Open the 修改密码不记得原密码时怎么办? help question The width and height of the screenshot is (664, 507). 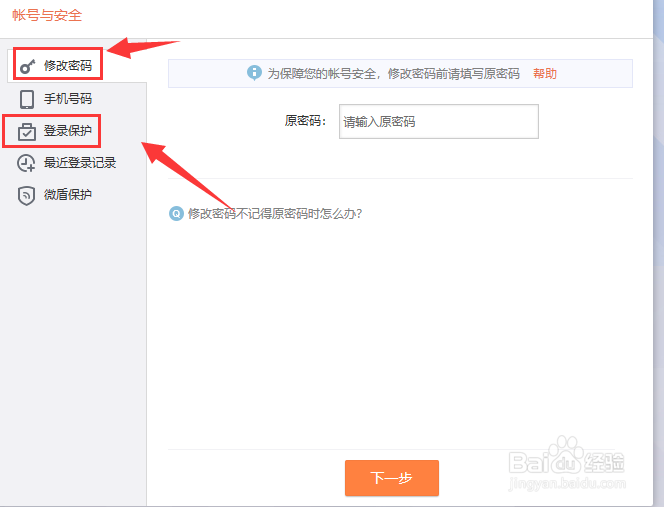pyautogui.click(x=275, y=213)
